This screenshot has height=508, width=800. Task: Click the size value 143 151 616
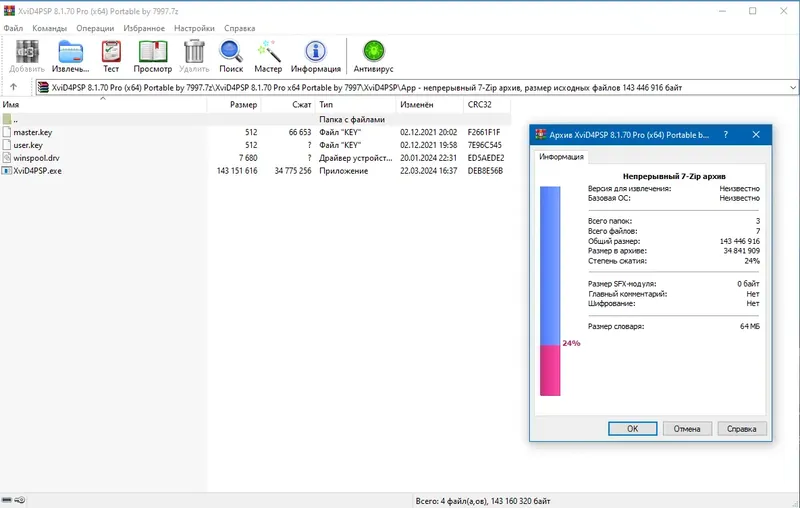click(x=237, y=171)
